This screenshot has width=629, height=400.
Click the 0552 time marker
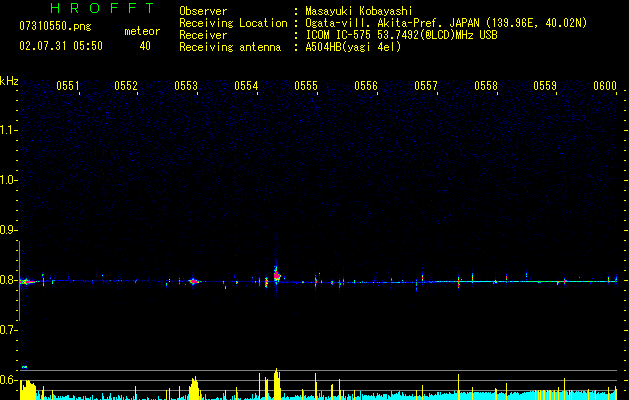pyautogui.click(x=126, y=86)
